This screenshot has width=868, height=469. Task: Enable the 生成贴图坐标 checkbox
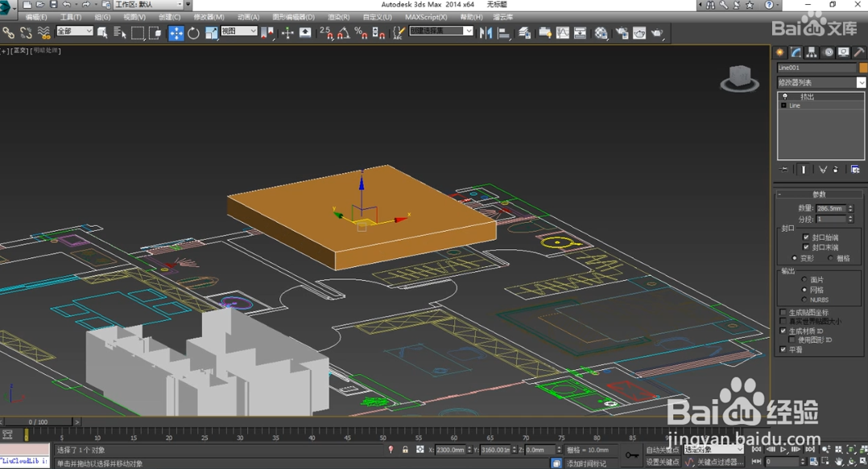783,312
